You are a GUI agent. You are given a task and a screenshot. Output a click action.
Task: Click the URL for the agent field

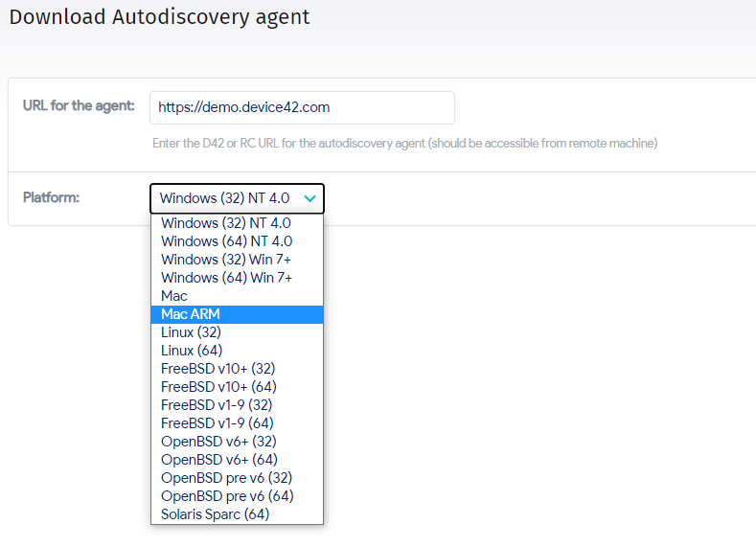click(302, 107)
